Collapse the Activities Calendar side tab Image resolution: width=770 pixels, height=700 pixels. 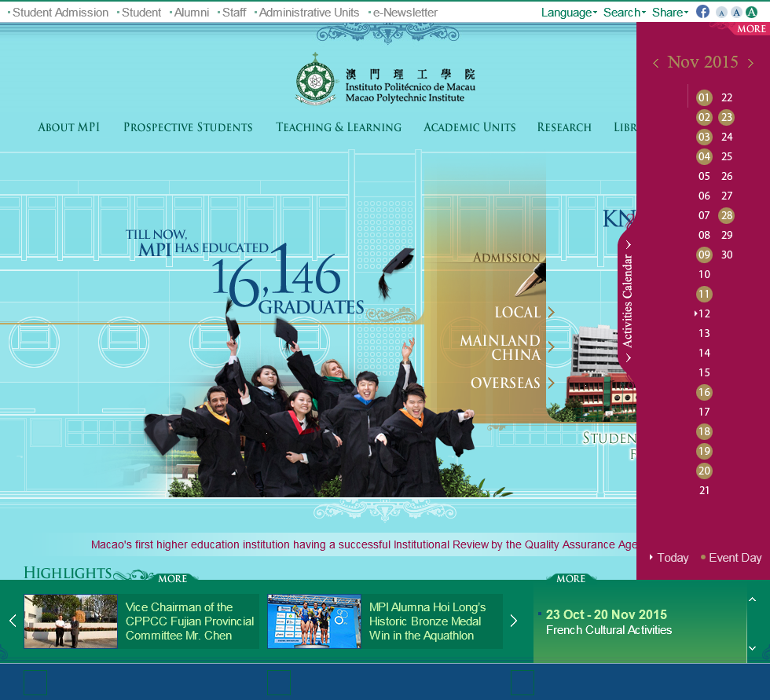[627, 300]
